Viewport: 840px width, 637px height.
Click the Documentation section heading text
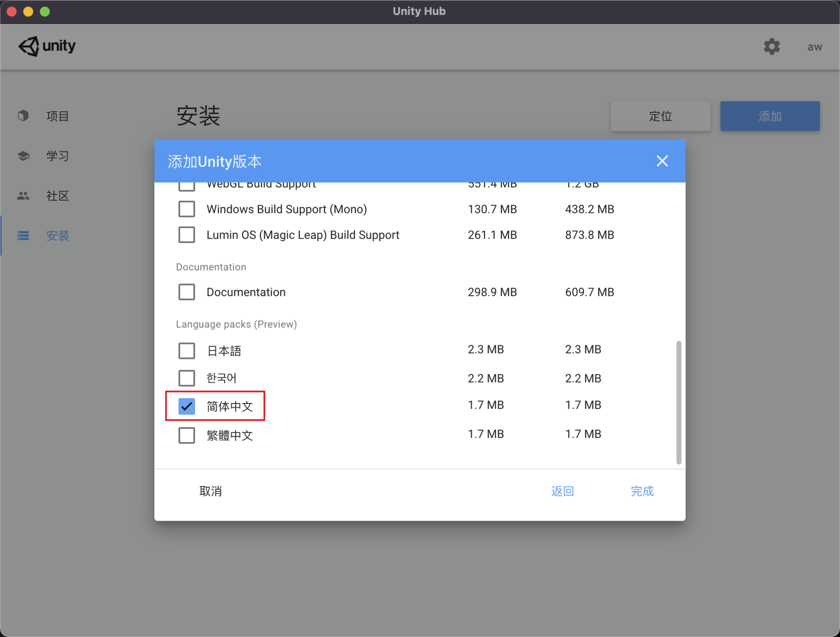211,267
